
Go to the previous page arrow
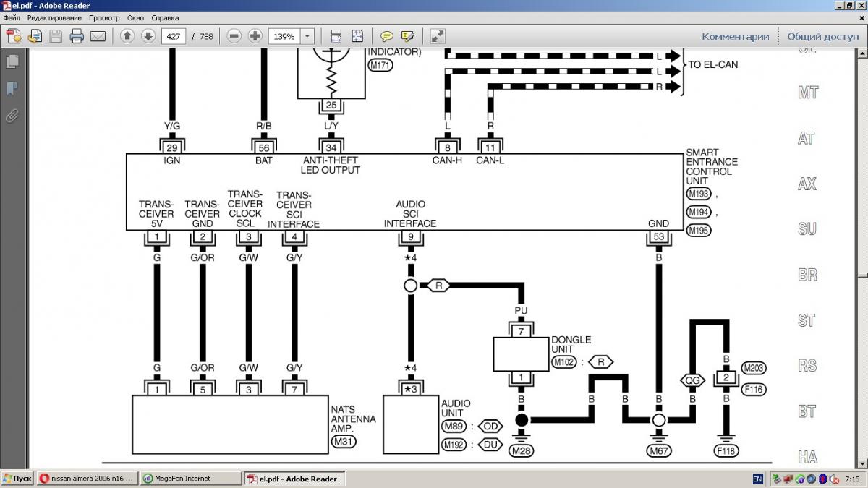127,36
